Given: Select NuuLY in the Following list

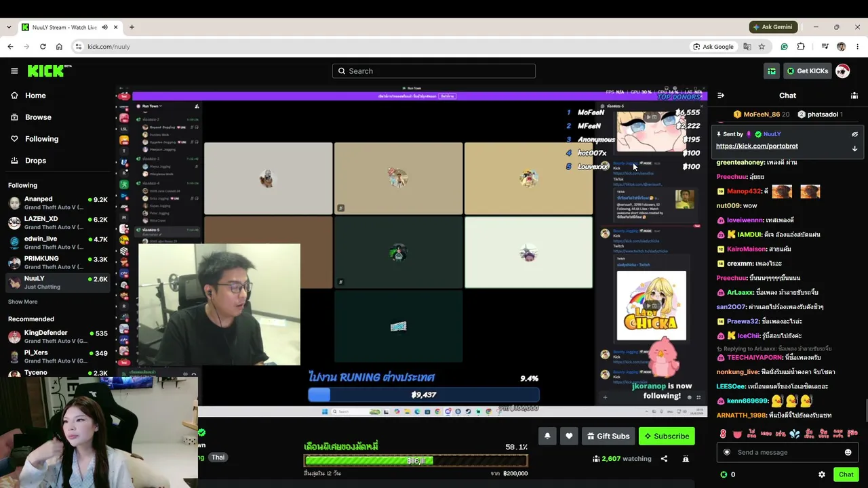Looking at the screenshot, I should (58, 282).
